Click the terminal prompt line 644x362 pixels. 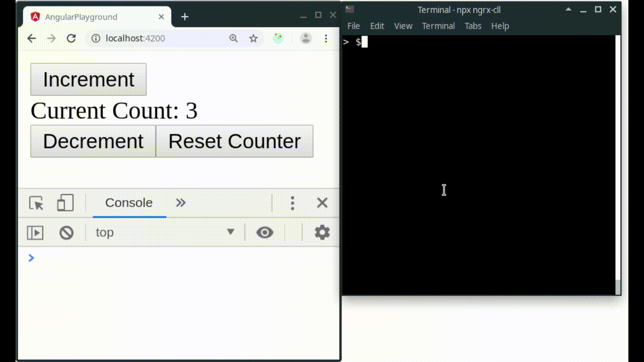point(479,42)
